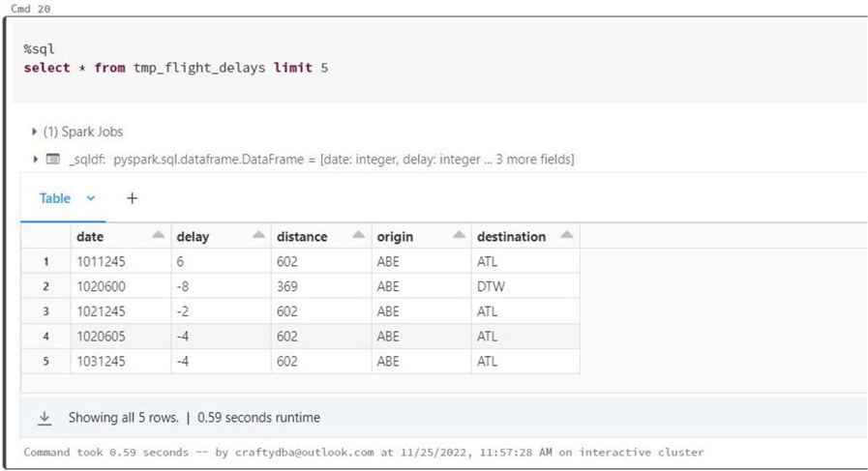Select the Table results tab
The width and height of the screenshot is (868, 471).
[x=55, y=198]
